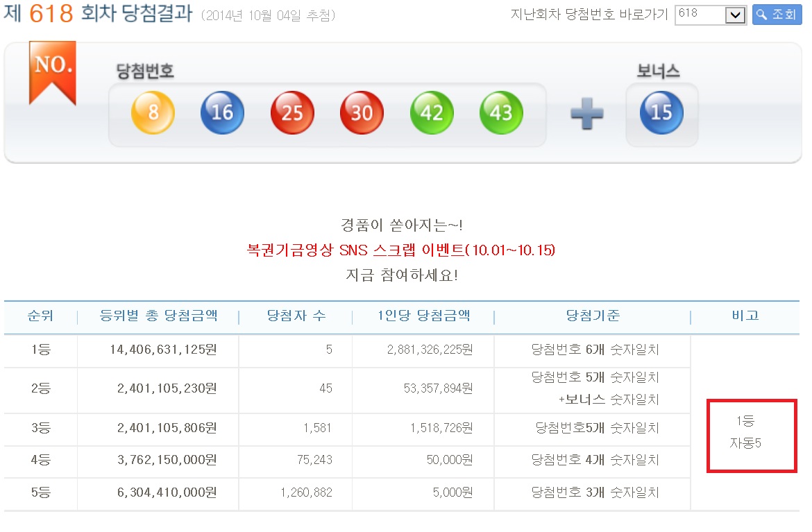Click the 14,406,631,125원 total prize cell

pos(163,350)
